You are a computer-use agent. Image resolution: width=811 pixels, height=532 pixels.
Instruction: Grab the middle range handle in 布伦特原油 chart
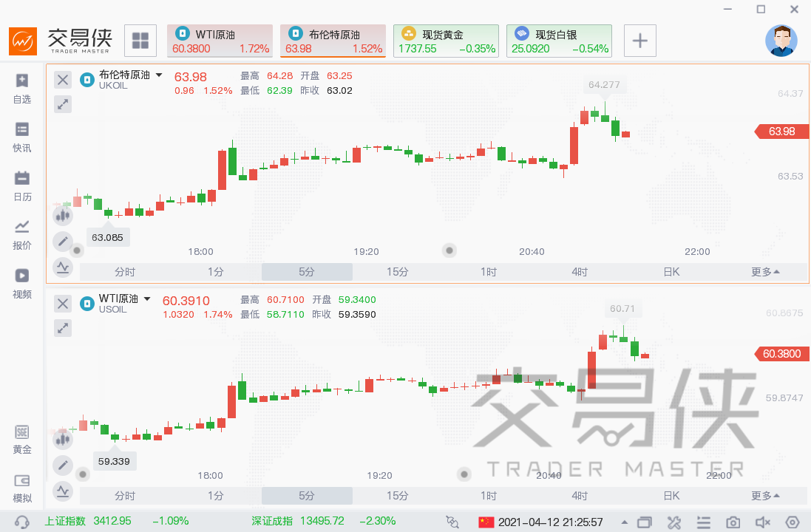tap(449, 250)
